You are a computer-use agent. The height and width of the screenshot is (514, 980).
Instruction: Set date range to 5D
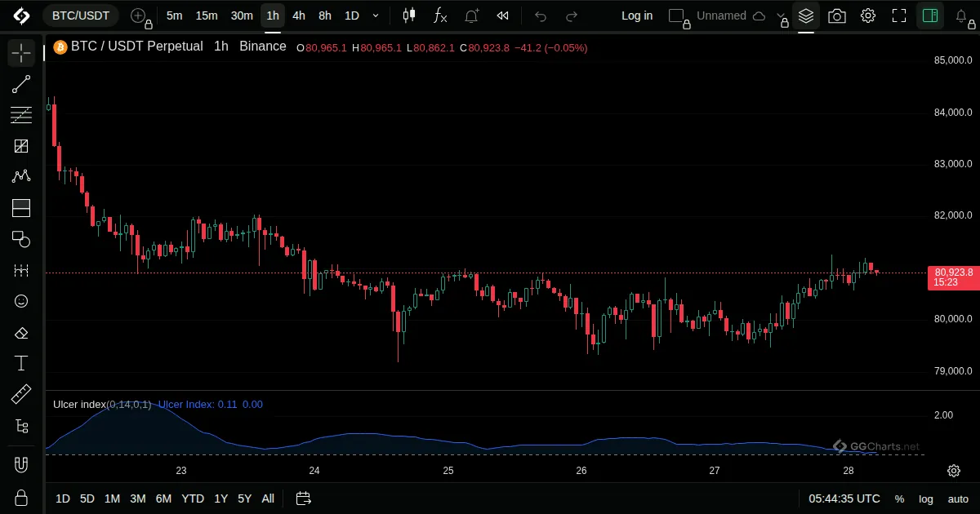point(87,498)
